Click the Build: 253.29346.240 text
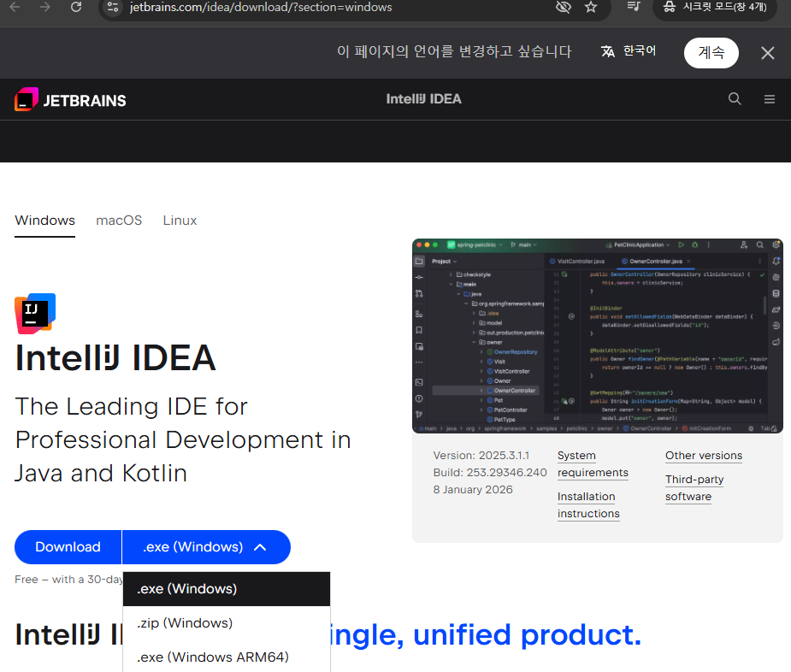 click(490, 473)
